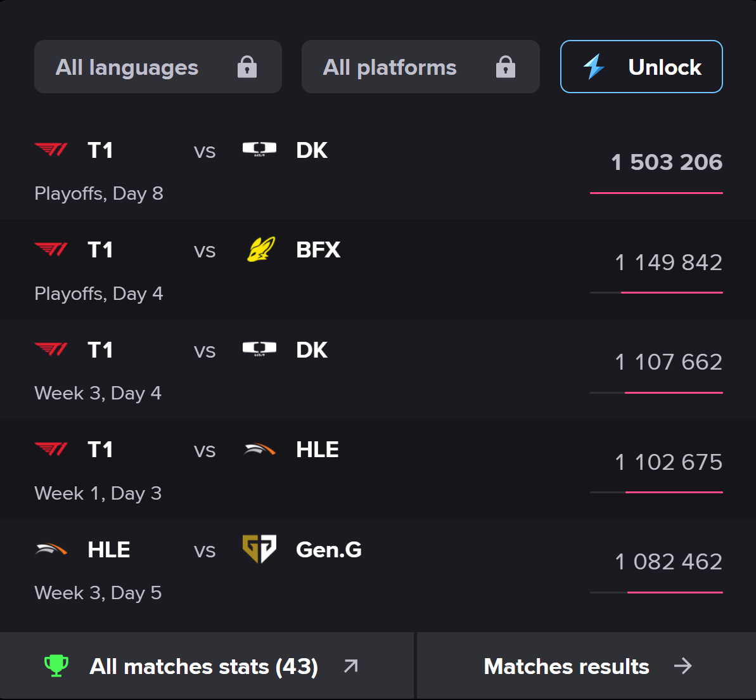Click the external arrow beside All matches stats

tap(350, 666)
